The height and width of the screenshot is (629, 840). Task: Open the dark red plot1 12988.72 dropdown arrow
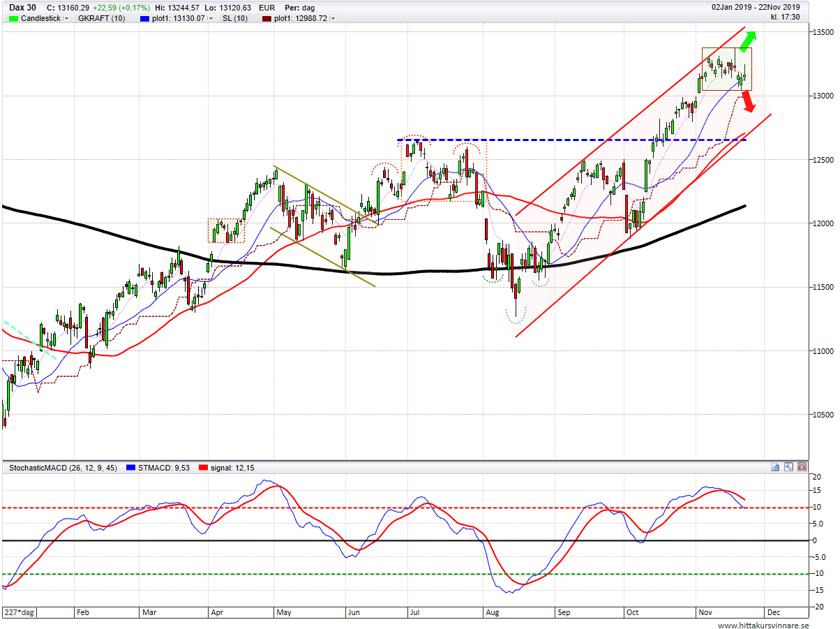(x=332, y=18)
